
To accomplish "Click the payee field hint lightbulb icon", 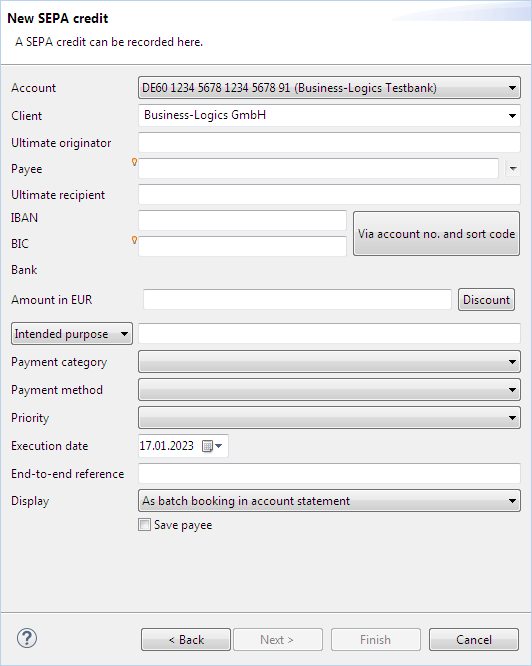I will pos(134,162).
